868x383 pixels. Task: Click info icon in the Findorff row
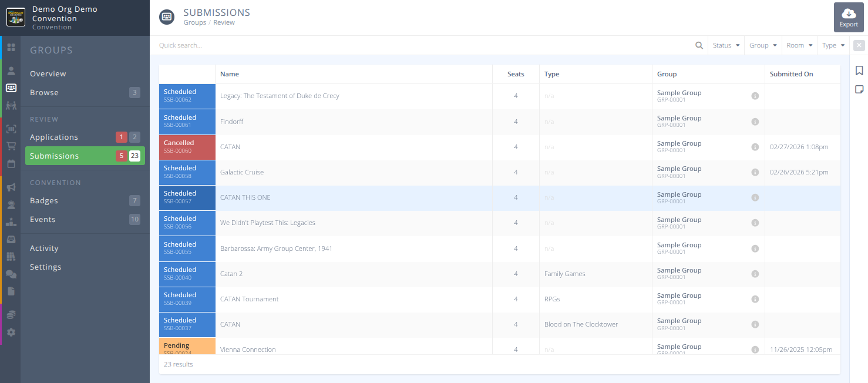point(755,122)
